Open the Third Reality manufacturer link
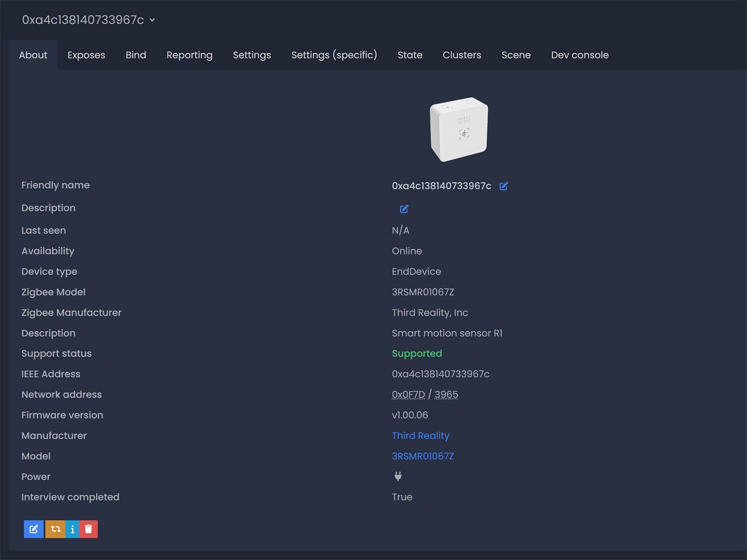Screen dimensions: 747x560 pyautogui.click(x=421, y=436)
